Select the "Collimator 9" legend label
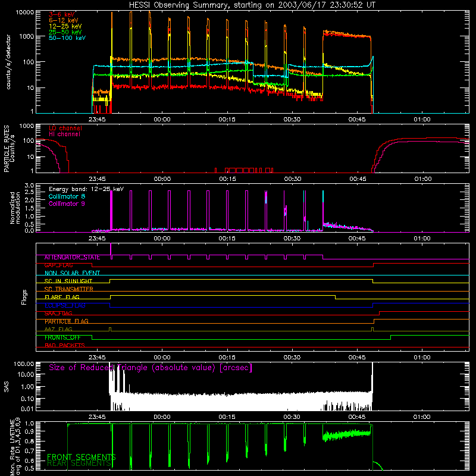The width and height of the screenshot is (476, 476). 67,203
